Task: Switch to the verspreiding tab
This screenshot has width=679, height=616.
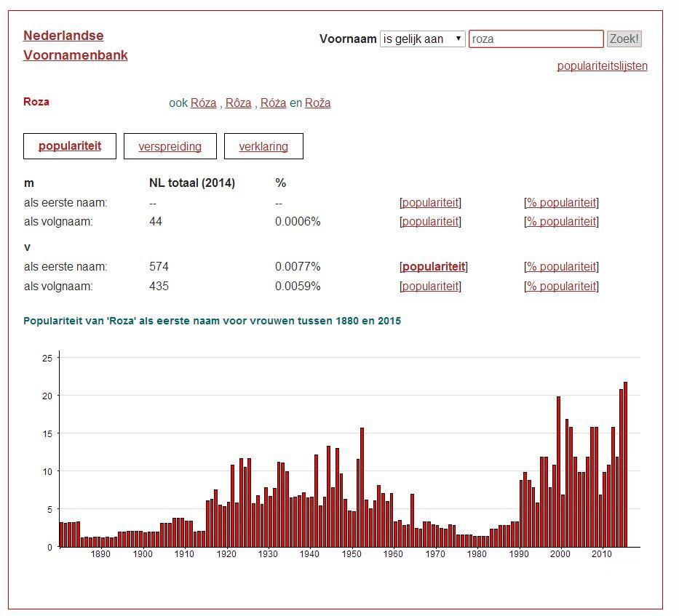Action: (170, 147)
